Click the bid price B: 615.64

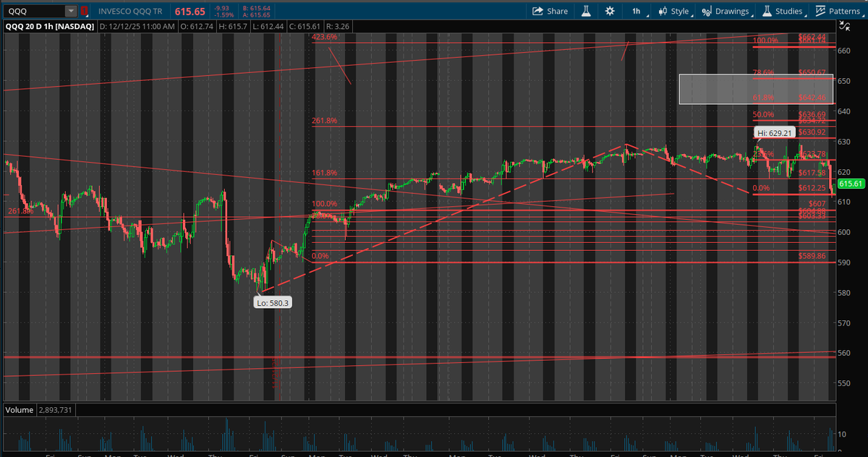pyautogui.click(x=258, y=8)
